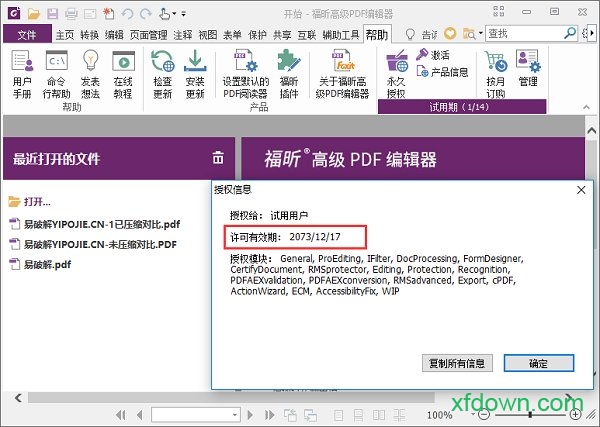This screenshot has height=427, width=600.
Task: Switch to the 转换 tab
Action: click(90, 35)
